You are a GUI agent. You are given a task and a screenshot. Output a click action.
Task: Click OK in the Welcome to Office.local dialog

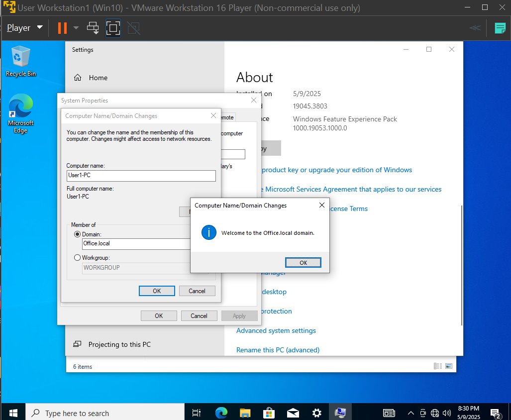303,263
